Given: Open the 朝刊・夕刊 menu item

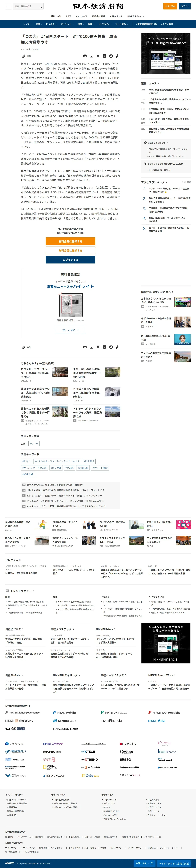Looking at the screenshot, I should pyautogui.click(x=56, y=16).
